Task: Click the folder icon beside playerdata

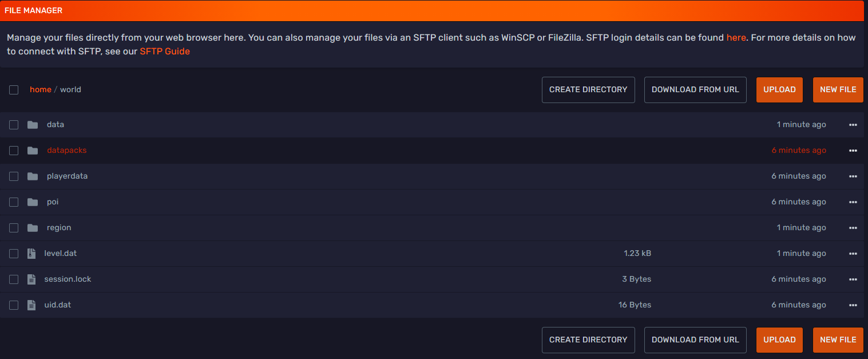Action: tap(33, 176)
